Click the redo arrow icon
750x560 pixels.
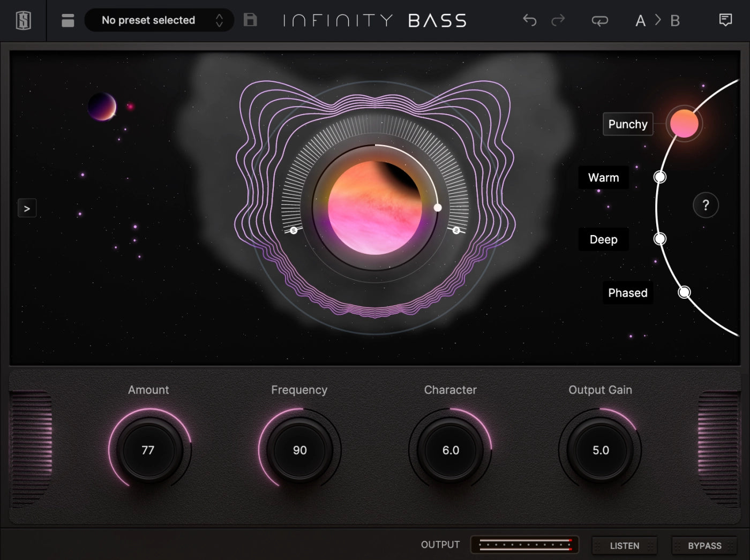tap(558, 20)
